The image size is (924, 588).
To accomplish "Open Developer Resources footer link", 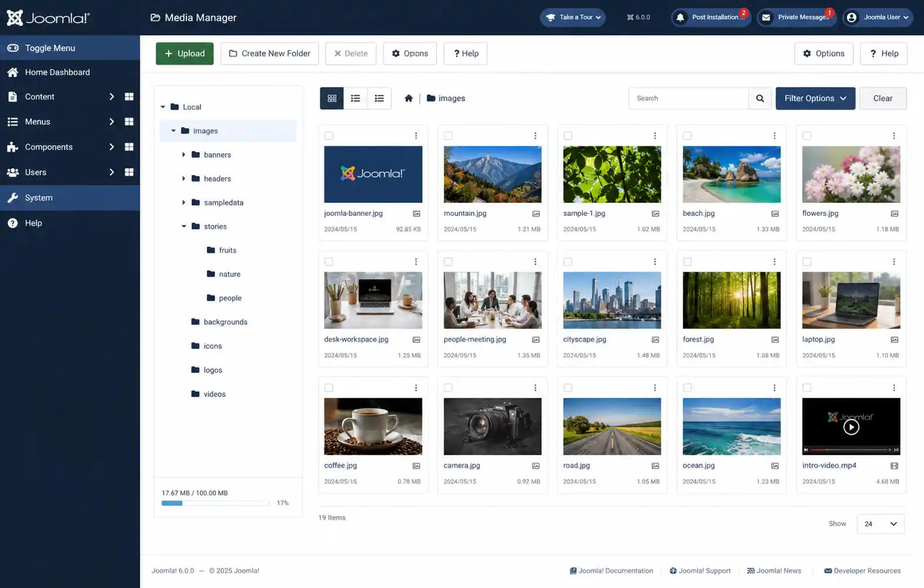I will (862, 570).
